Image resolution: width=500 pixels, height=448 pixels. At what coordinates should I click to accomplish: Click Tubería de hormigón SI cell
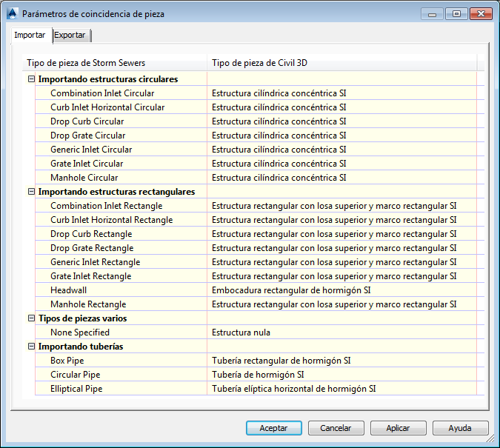pos(341,375)
